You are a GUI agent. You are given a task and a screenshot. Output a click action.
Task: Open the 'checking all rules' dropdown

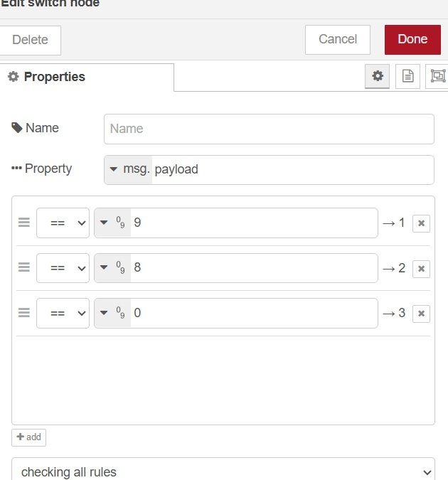(x=223, y=471)
